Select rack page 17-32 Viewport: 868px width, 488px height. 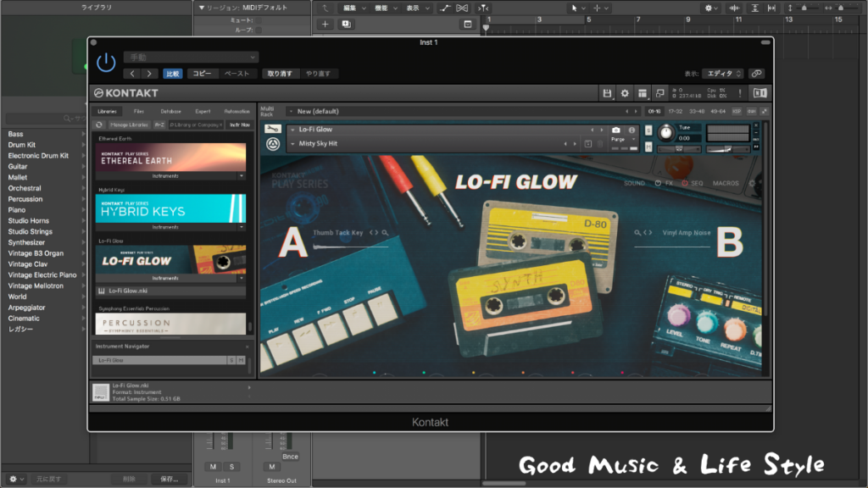pyautogui.click(x=676, y=111)
